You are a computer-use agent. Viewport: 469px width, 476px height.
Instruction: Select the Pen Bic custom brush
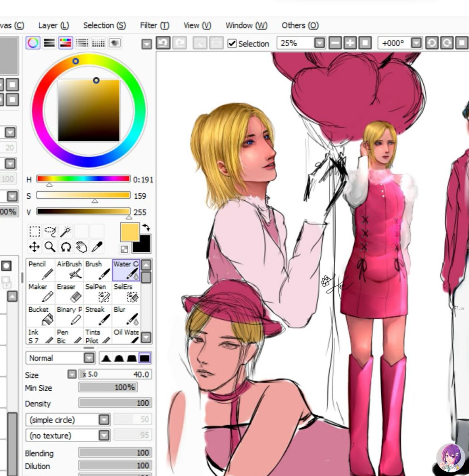click(69, 336)
